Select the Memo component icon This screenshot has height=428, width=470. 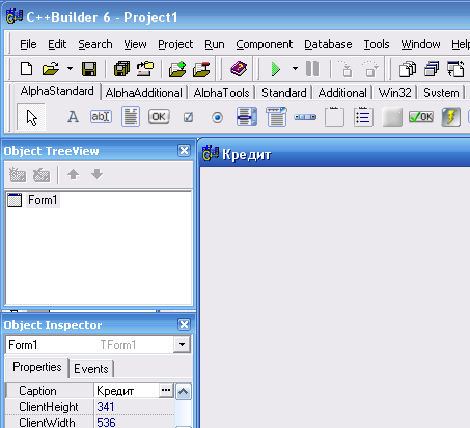click(130, 117)
